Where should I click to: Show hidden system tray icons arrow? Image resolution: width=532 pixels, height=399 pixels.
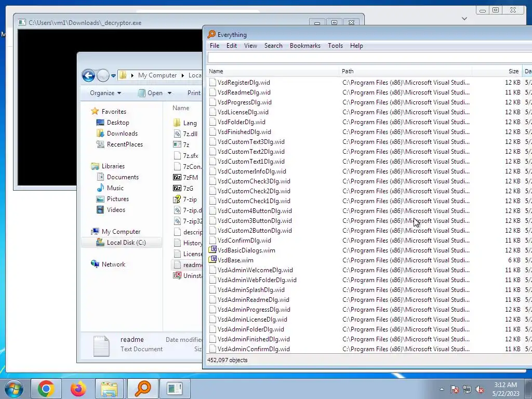coord(442,389)
